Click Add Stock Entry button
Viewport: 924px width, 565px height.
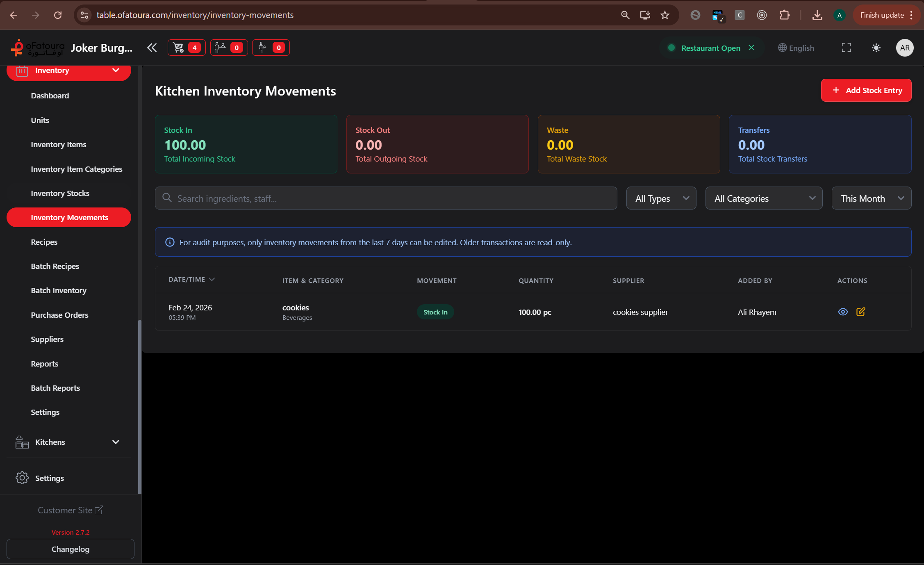(x=866, y=90)
